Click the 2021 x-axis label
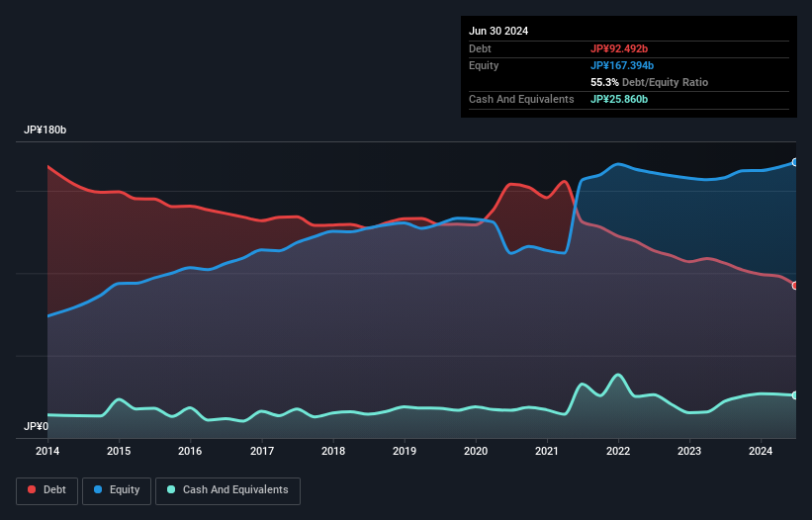The image size is (812, 520). [x=547, y=451]
